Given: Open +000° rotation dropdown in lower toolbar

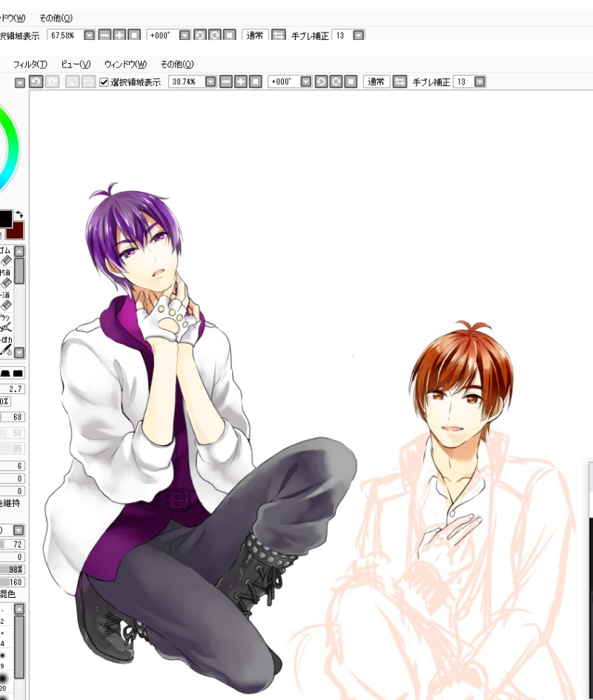Looking at the screenshot, I should point(306,81).
